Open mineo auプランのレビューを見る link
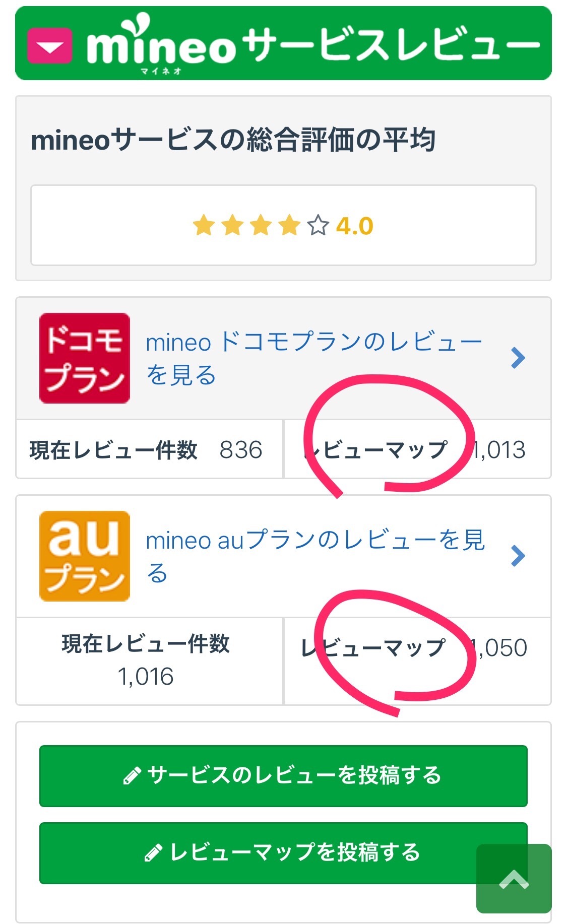567x924 pixels. point(315,556)
